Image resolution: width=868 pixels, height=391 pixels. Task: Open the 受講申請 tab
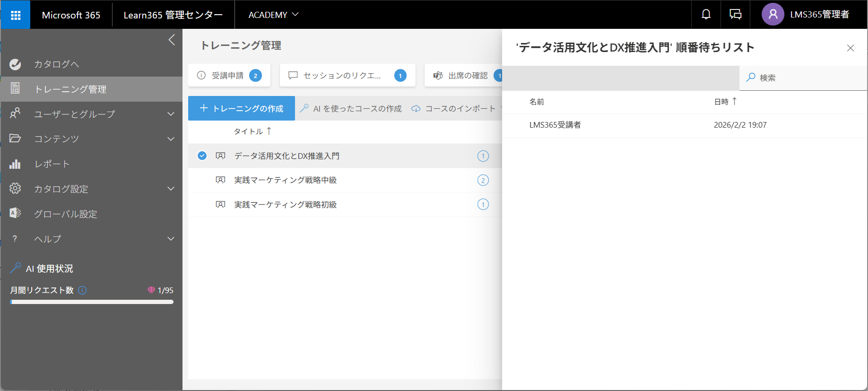[x=229, y=75]
